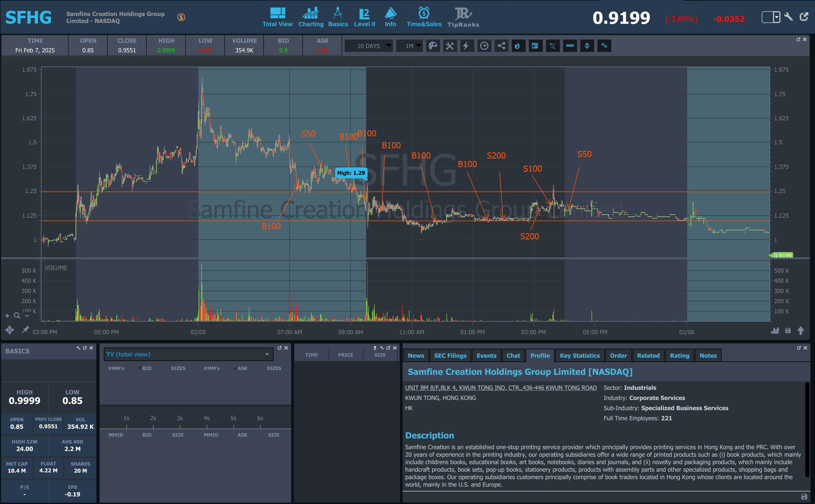Screen dimensions: 815x504
Task: Open the chart tools wrench-and-hammer icon
Action: [x=450, y=46]
